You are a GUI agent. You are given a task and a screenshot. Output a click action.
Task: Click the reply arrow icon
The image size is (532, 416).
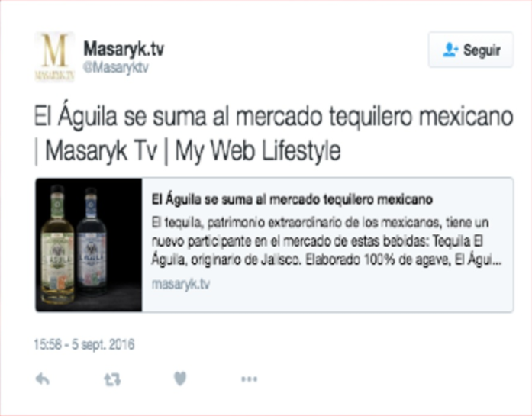[x=43, y=379]
